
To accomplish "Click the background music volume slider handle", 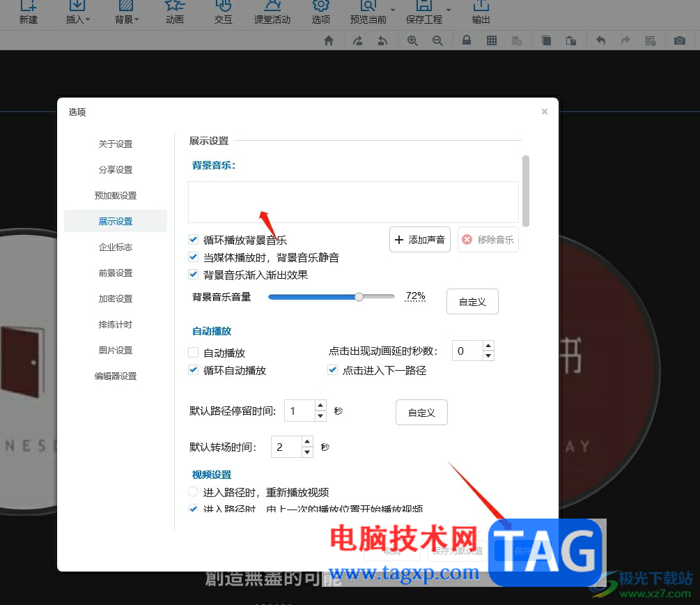I will click(x=359, y=297).
